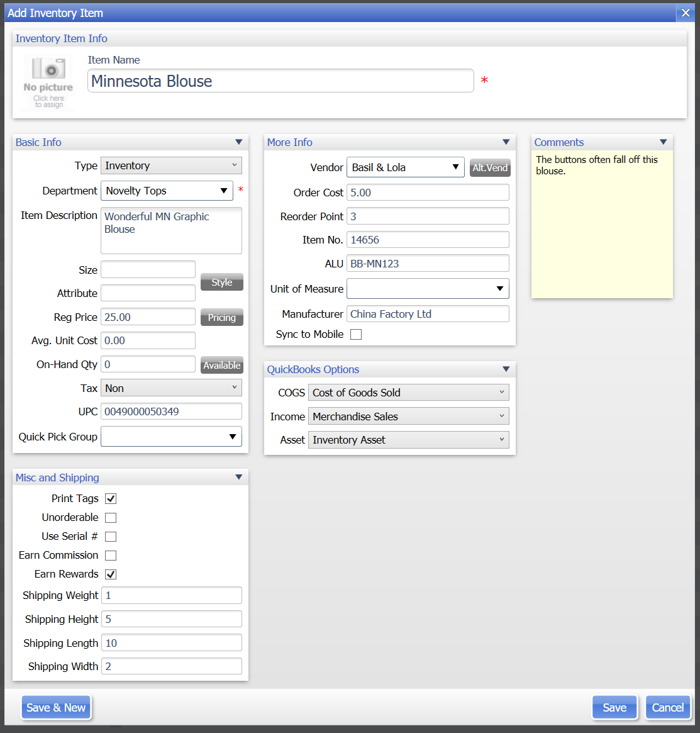Open the Department dropdown showing Novelty Tops
This screenshot has height=733, width=700.
pyautogui.click(x=167, y=191)
